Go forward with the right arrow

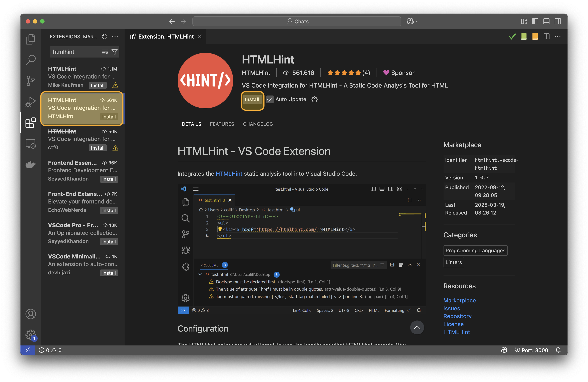pyautogui.click(x=183, y=22)
